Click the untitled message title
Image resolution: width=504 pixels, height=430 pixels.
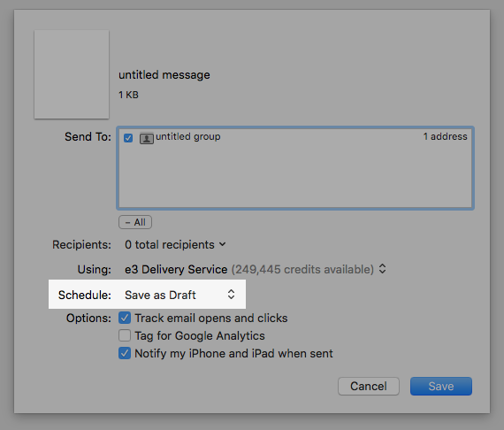[x=164, y=75]
